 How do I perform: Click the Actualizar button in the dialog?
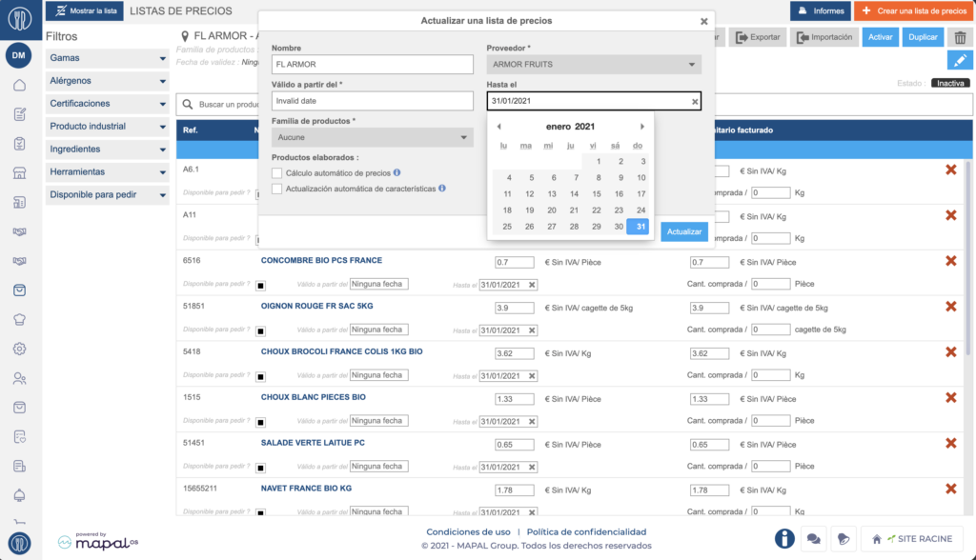[684, 231]
